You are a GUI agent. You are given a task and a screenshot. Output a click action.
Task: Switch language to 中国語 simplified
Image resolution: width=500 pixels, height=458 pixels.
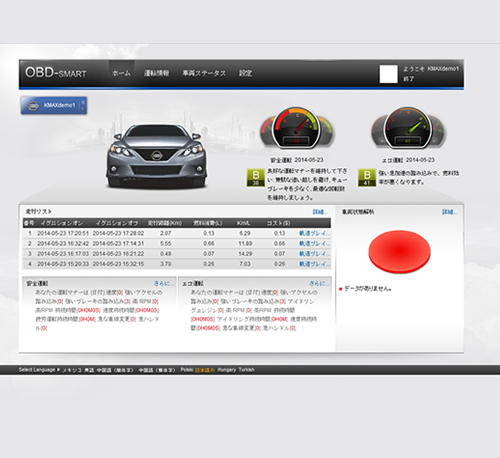[x=116, y=370]
